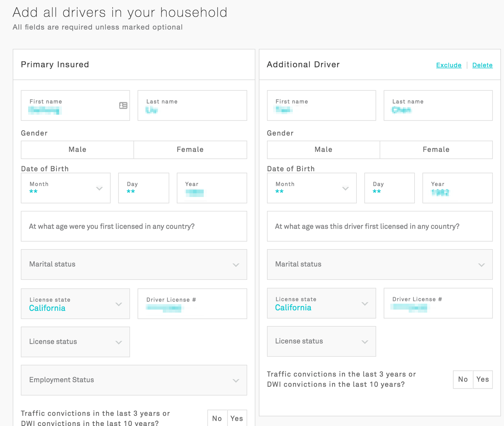The height and width of the screenshot is (426, 504).
Task: Answer No to Additional Driver traffic convictions
Action: pyautogui.click(x=463, y=379)
